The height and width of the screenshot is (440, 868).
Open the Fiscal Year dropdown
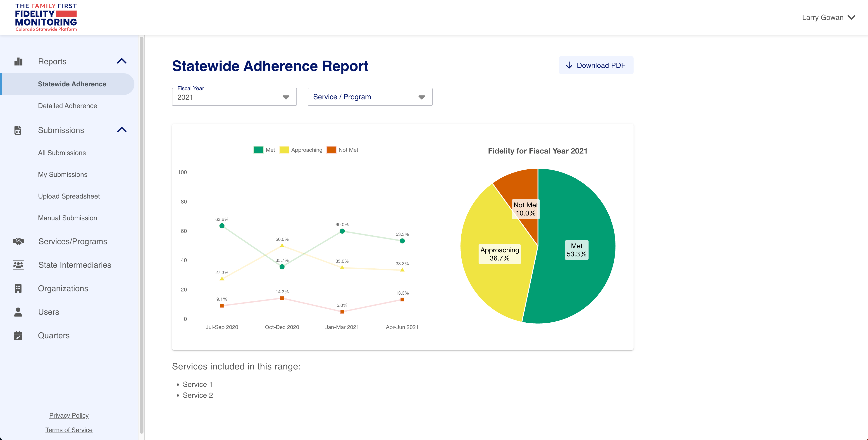click(234, 97)
